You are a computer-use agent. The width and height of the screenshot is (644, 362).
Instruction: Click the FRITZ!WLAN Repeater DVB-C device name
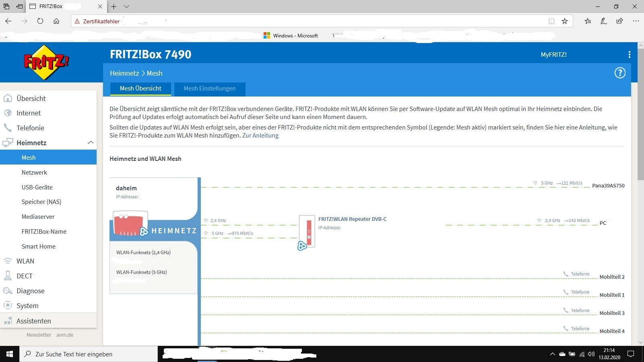352,219
